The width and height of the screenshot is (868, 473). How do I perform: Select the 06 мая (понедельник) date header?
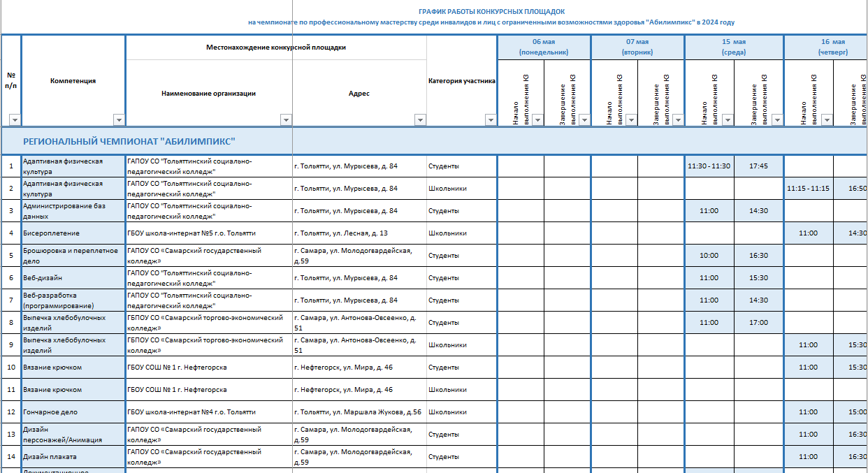tap(544, 47)
